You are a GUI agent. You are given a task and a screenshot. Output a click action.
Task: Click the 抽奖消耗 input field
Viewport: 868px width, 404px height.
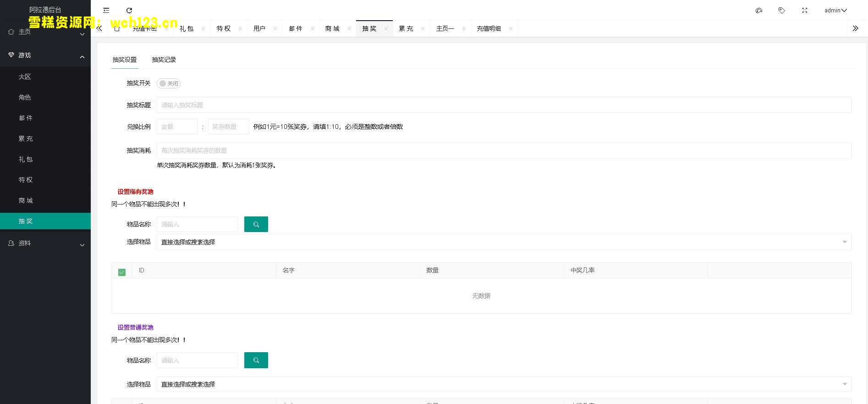(504, 150)
